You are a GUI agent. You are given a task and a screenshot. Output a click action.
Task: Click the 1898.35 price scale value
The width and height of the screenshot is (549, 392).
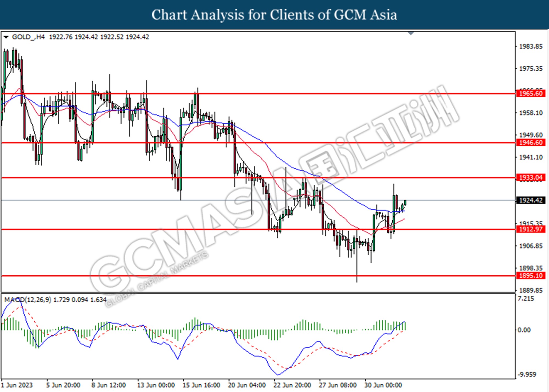tap(531, 268)
